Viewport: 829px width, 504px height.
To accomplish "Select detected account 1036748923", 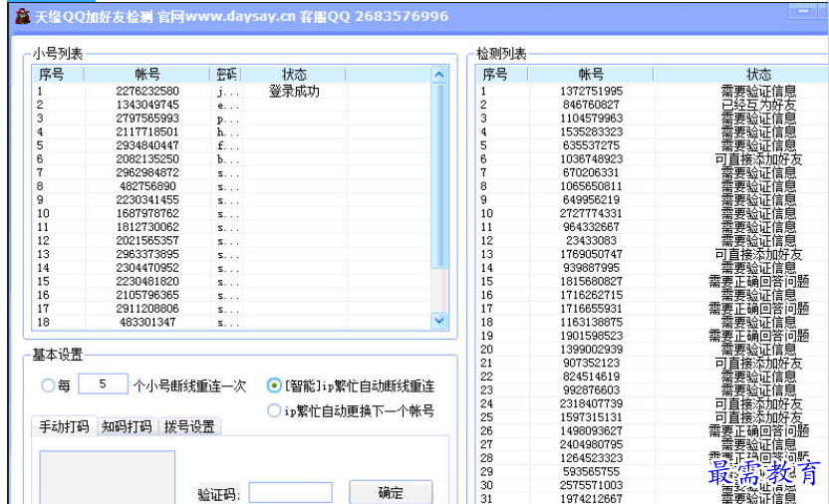I will pyautogui.click(x=591, y=159).
